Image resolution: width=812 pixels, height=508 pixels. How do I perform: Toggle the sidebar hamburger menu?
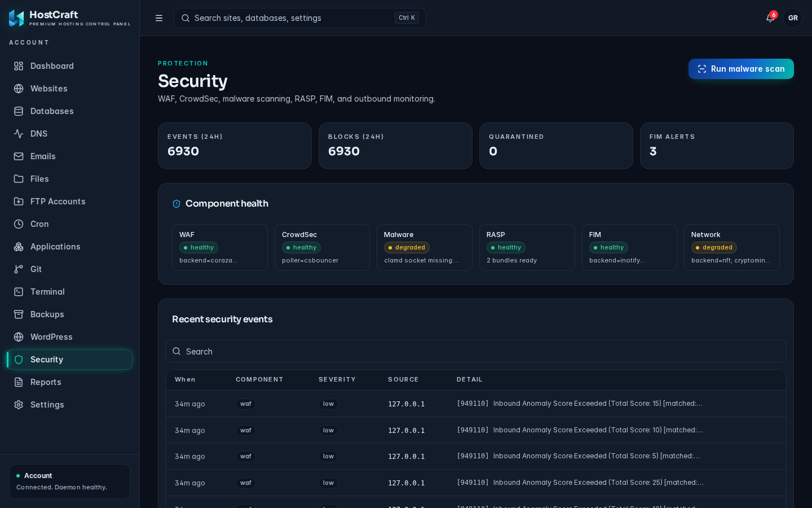159,18
